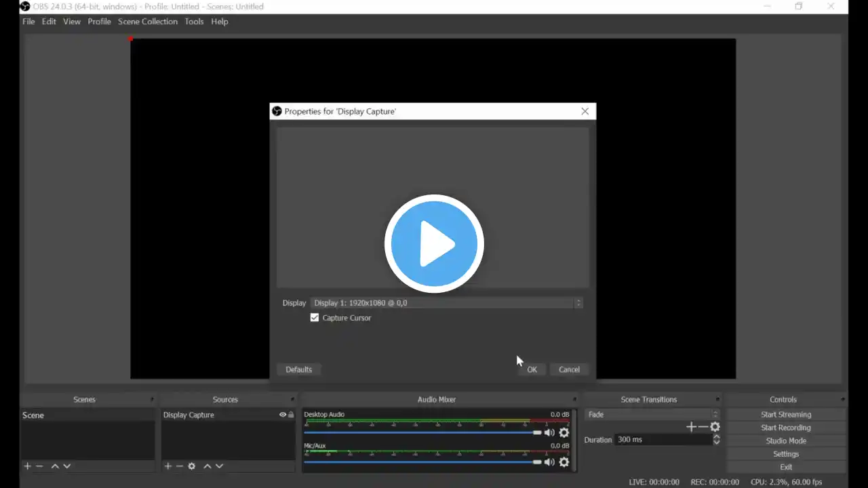This screenshot has height=488, width=868.
Task: Click the OBS logo in the main title bar
Action: [25, 7]
